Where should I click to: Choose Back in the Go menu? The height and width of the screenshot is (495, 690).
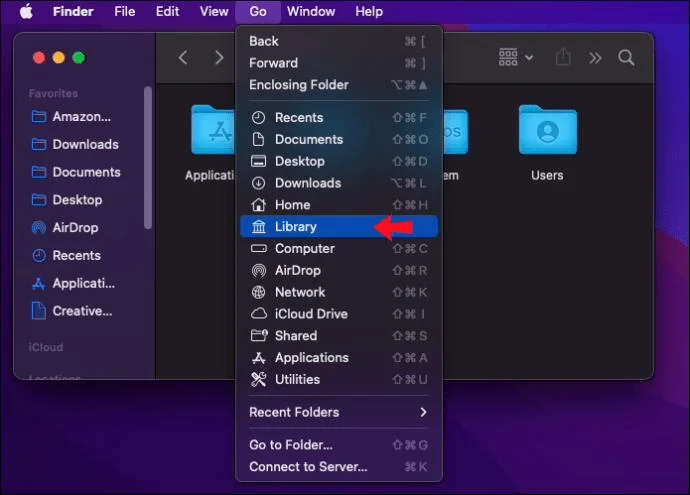coord(339,41)
